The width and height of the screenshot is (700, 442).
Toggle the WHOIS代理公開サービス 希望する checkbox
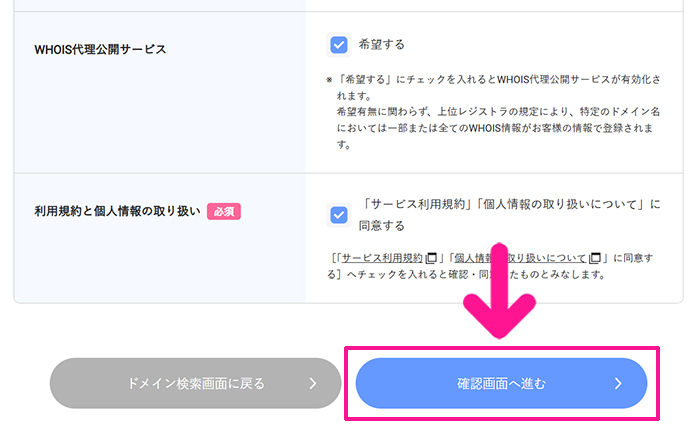click(x=338, y=45)
